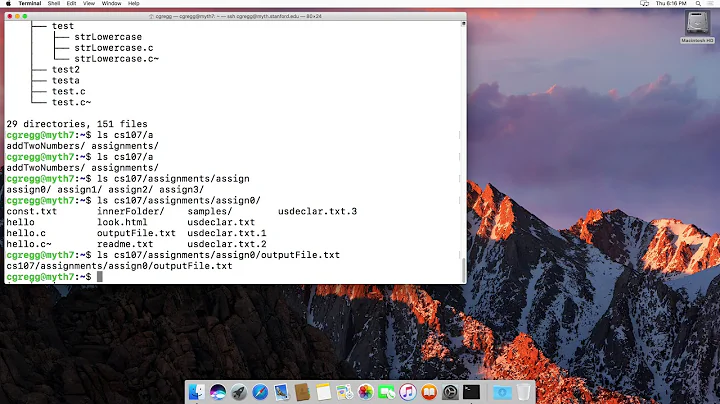Open the Trash in the dock
The width and height of the screenshot is (720, 404).
pyautogui.click(x=523, y=392)
